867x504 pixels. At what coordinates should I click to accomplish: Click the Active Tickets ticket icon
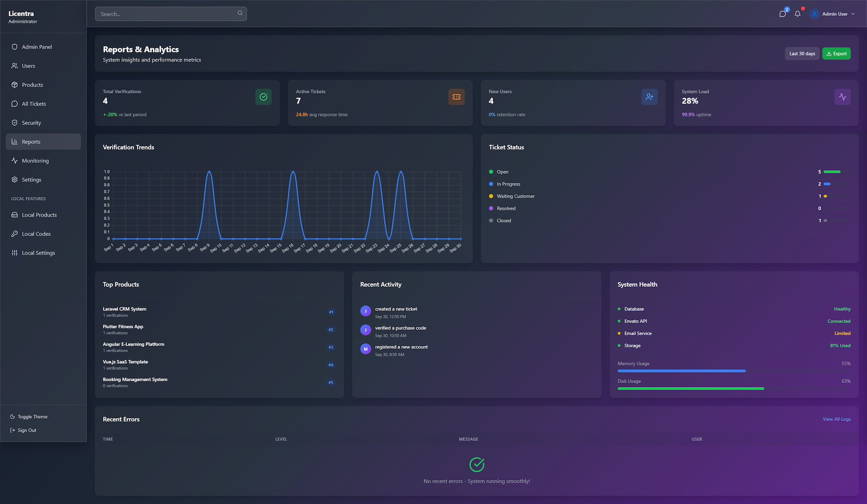pyautogui.click(x=456, y=97)
